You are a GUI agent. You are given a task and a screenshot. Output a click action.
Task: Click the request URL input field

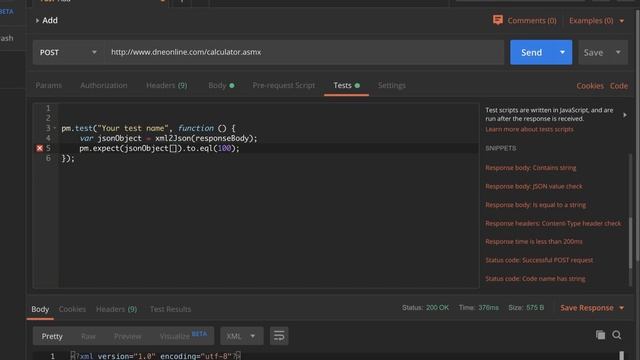pyautogui.click(x=304, y=52)
